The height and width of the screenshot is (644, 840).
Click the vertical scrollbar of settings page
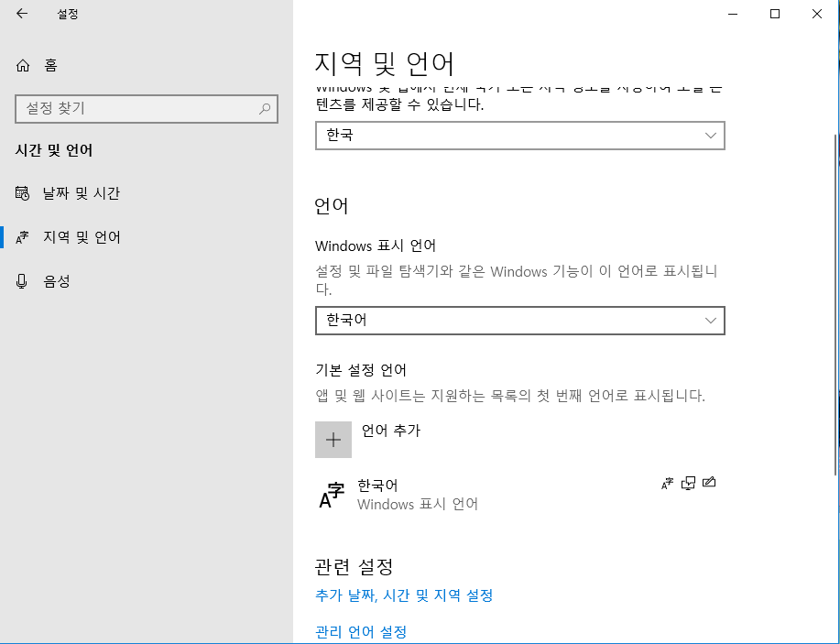tap(835, 305)
